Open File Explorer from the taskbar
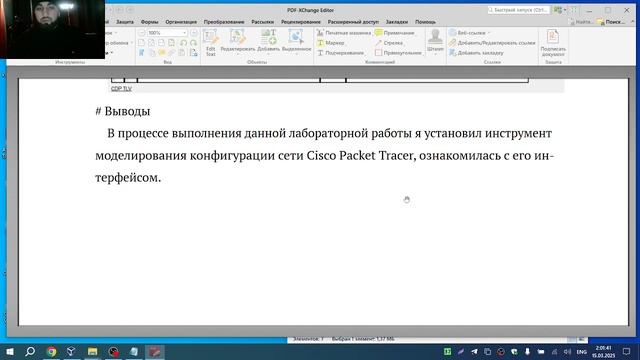The width and height of the screenshot is (640, 360). click(x=93, y=351)
